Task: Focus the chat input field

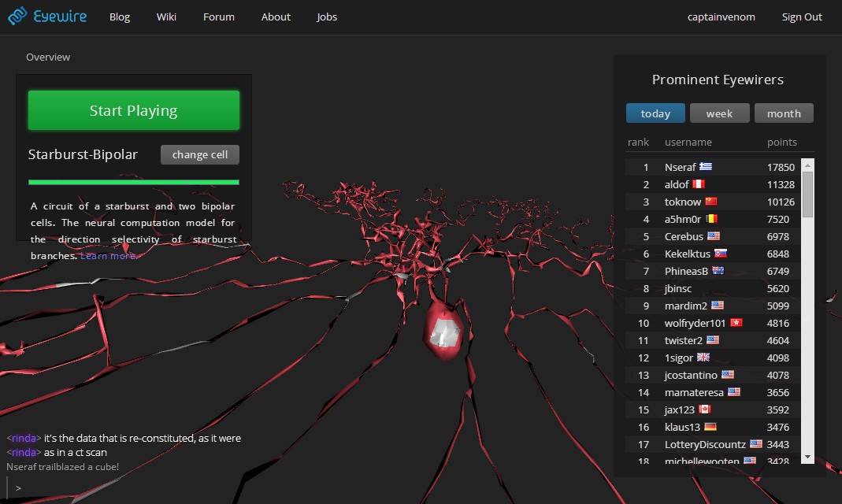Action: pyautogui.click(x=126, y=488)
